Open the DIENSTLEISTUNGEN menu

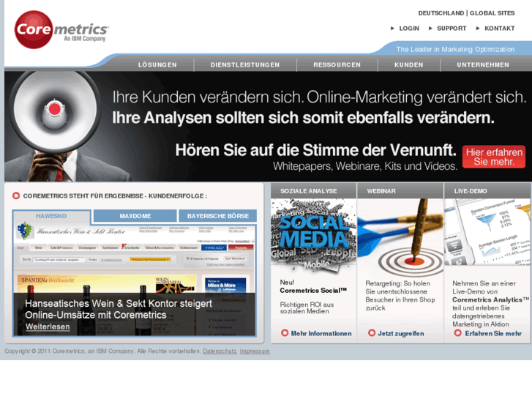click(245, 65)
